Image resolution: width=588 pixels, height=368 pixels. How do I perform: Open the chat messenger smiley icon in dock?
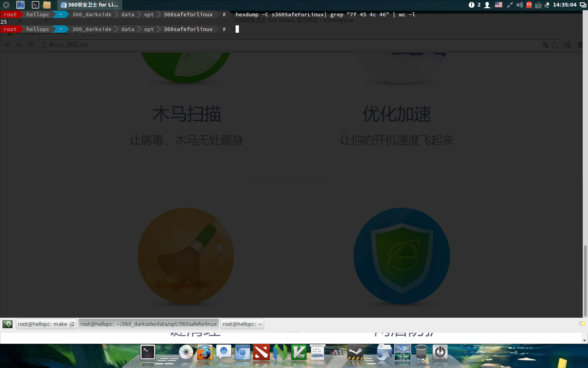[224, 352]
